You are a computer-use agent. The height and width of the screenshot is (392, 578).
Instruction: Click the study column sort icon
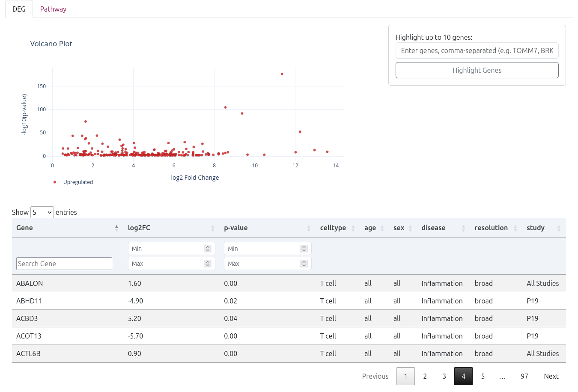coord(559,228)
